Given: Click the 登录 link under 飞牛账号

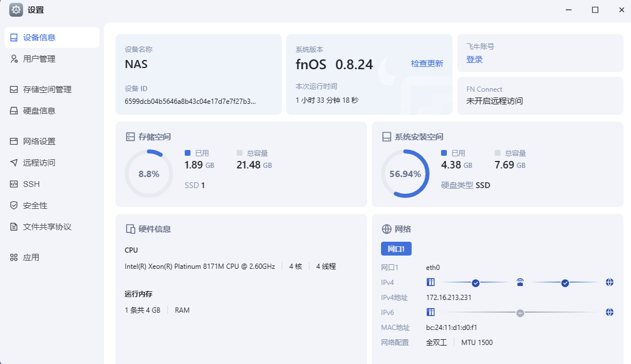Looking at the screenshot, I should (475, 59).
